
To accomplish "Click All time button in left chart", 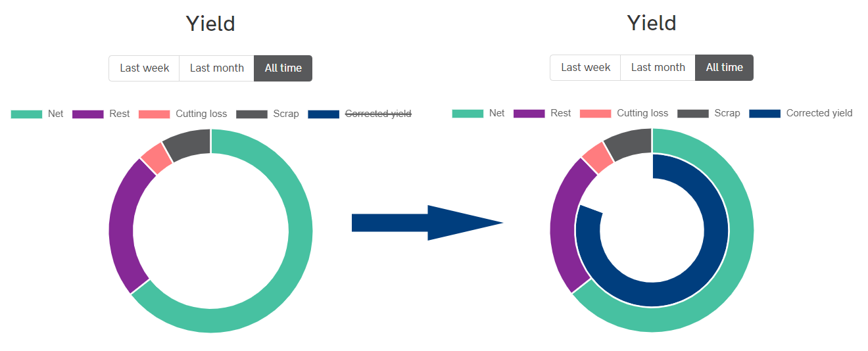I will (283, 68).
